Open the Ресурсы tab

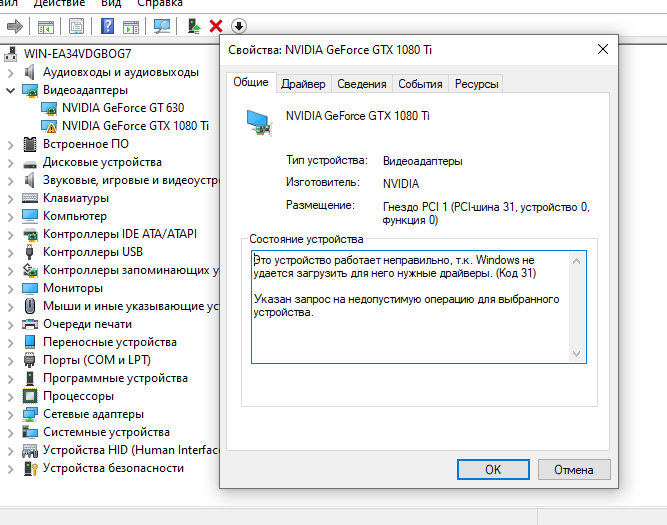point(476,84)
